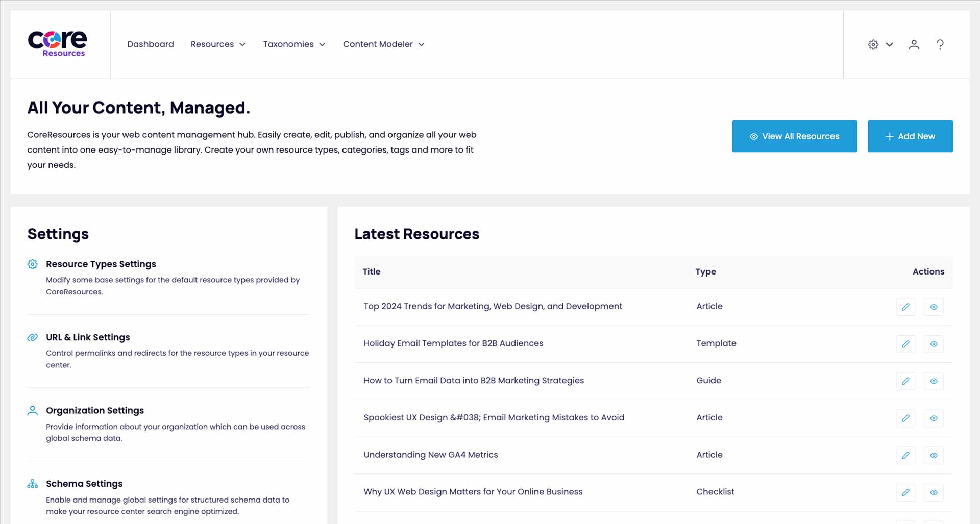Image resolution: width=980 pixels, height=524 pixels.
Task: Go to the Dashboard menu item
Action: pyautogui.click(x=151, y=44)
